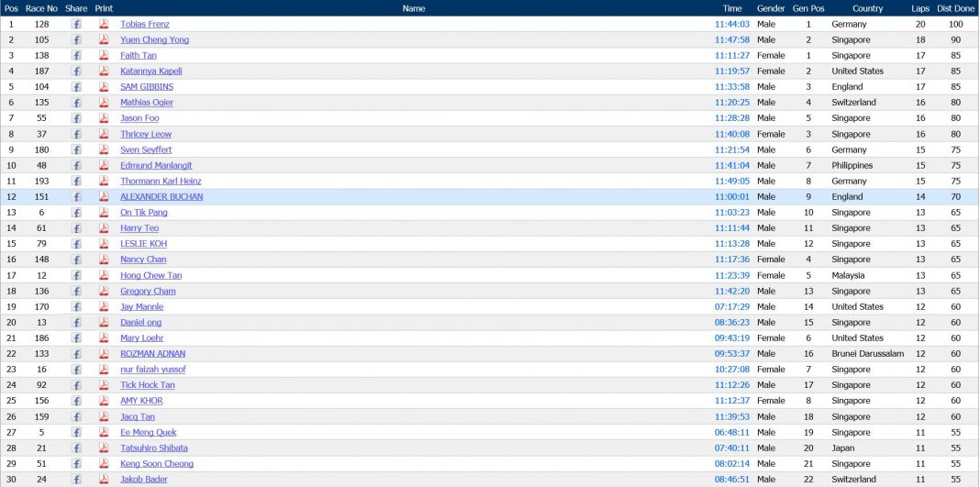The height and width of the screenshot is (487, 980).
Task: Share Mary Loehr's result via Facebook icon
Action: 76,338
